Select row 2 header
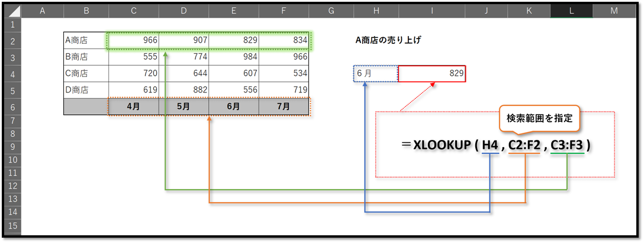 12,40
